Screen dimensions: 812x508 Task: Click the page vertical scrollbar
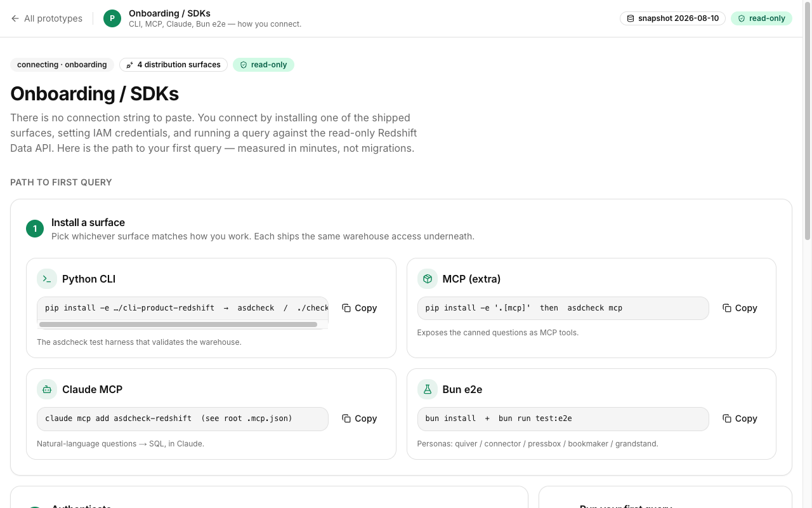808,121
